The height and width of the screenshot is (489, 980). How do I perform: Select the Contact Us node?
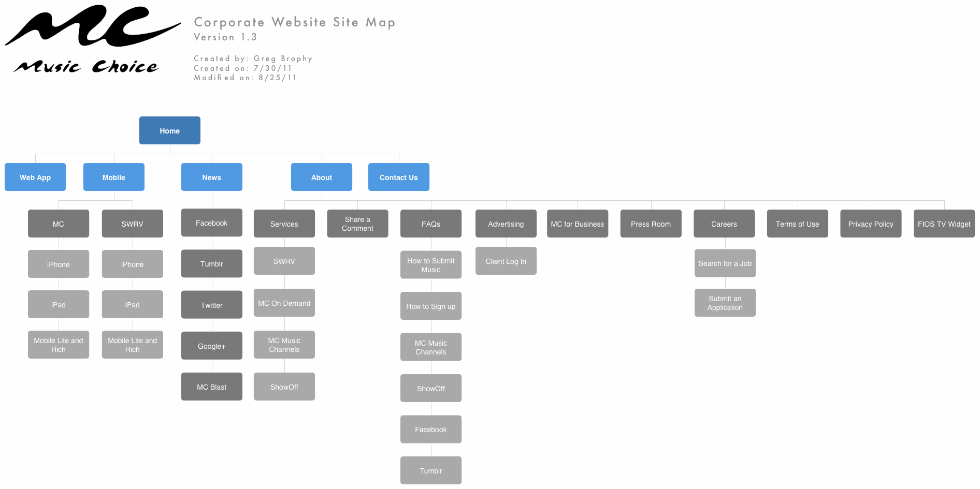coord(399,177)
